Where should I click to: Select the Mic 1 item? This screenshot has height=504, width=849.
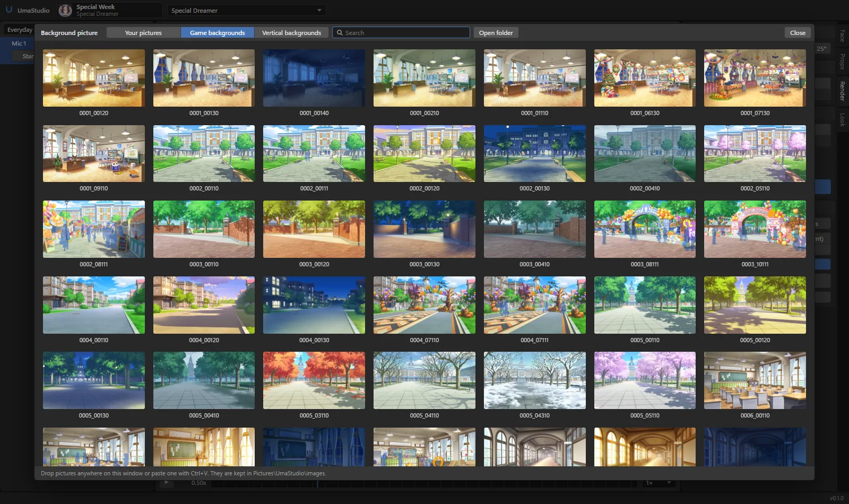(19, 44)
